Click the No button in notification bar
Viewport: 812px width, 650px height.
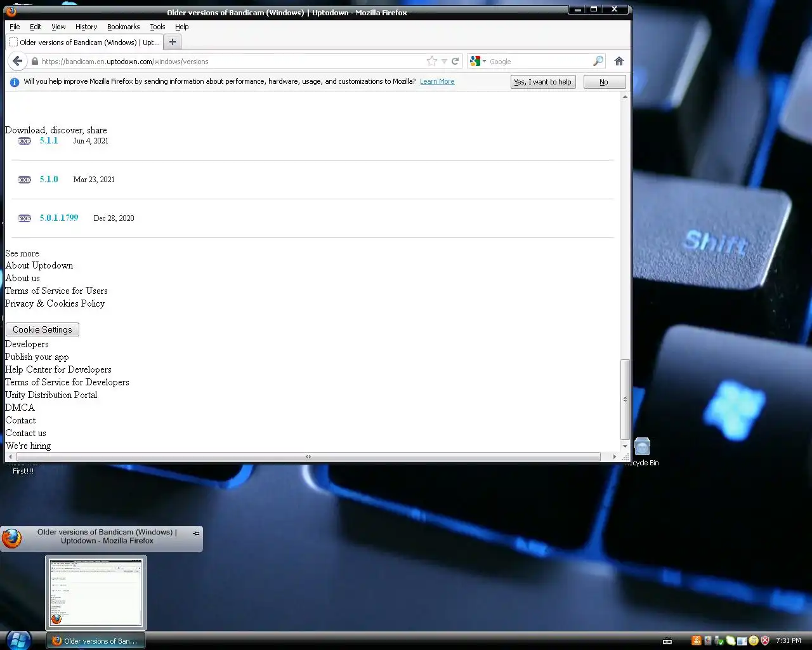[604, 82]
